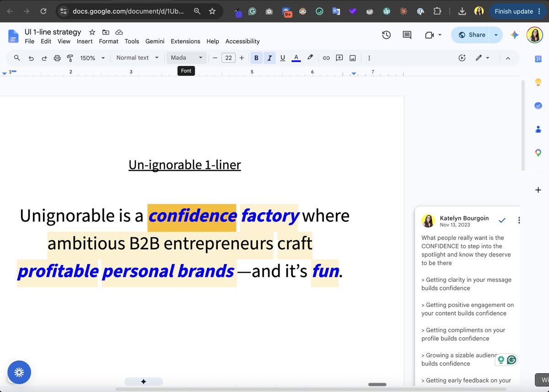Open the File menu
The image size is (549, 392).
pyautogui.click(x=29, y=41)
